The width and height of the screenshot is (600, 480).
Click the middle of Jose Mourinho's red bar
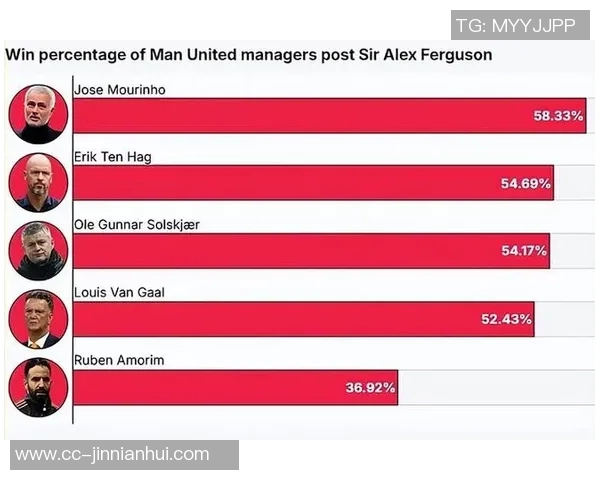329,116
